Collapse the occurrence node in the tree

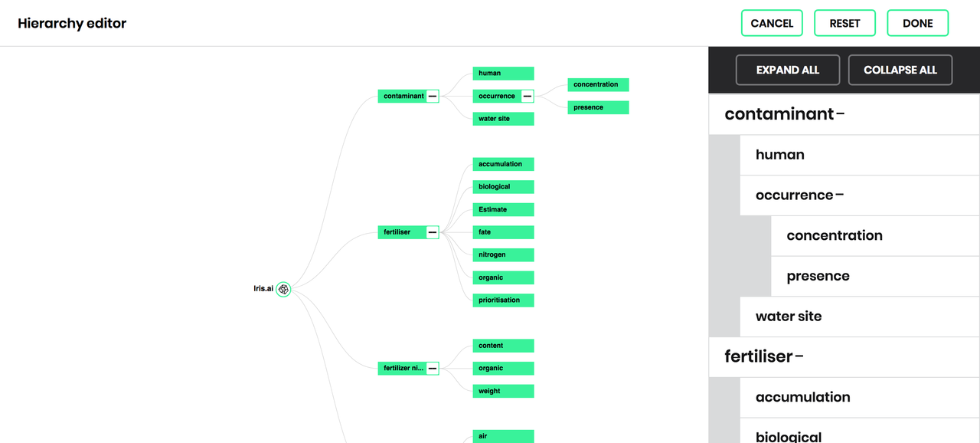point(528,97)
